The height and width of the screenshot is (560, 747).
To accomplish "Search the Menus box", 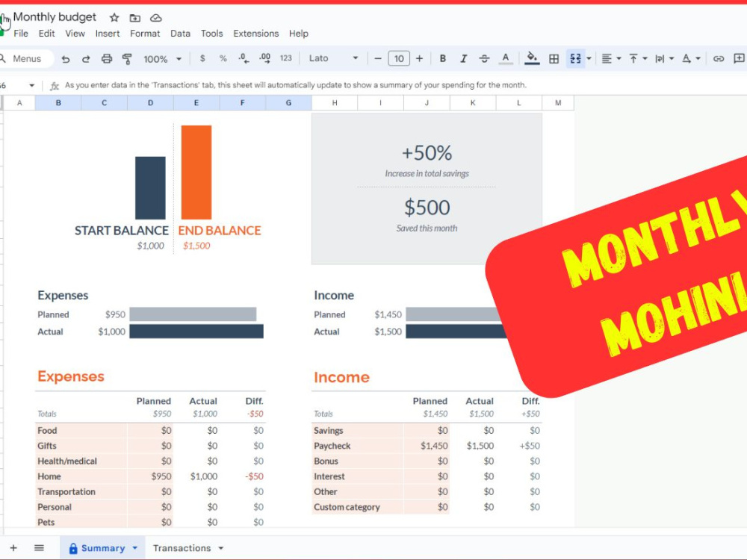I will 27,58.
